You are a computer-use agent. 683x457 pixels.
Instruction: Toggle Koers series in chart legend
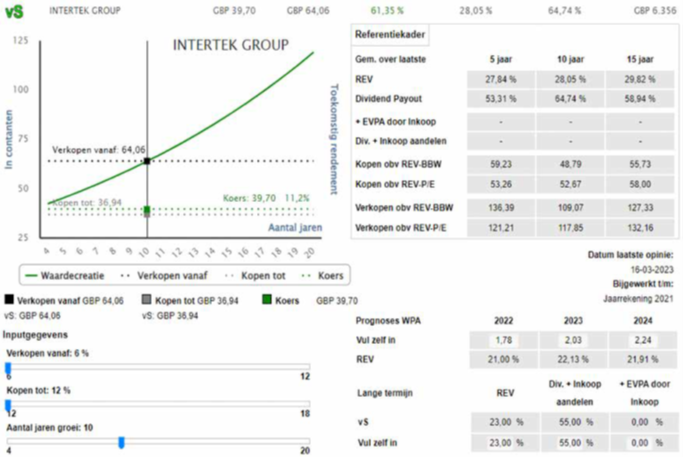pyautogui.click(x=322, y=276)
